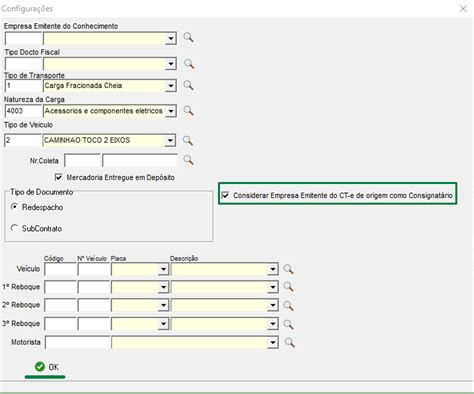Focus 3º Reboque Código field
Image resolution: width=474 pixels, height=394 pixels.
point(60,324)
